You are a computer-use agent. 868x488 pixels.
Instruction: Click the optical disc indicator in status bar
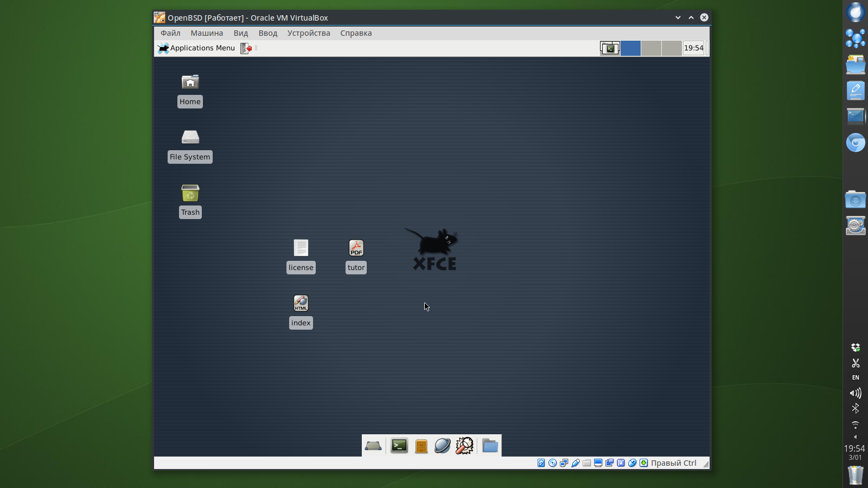pyautogui.click(x=553, y=463)
